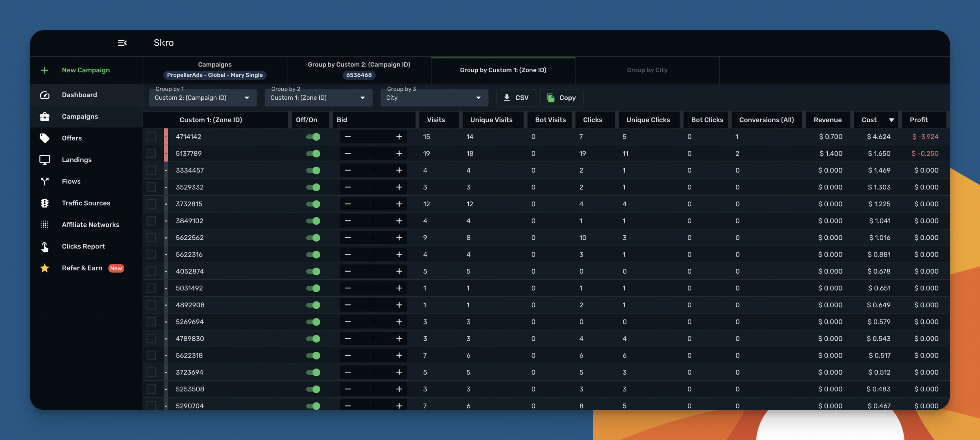980x440 pixels.
Task: Increase bid for zone 5253508
Action: [x=399, y=389]
